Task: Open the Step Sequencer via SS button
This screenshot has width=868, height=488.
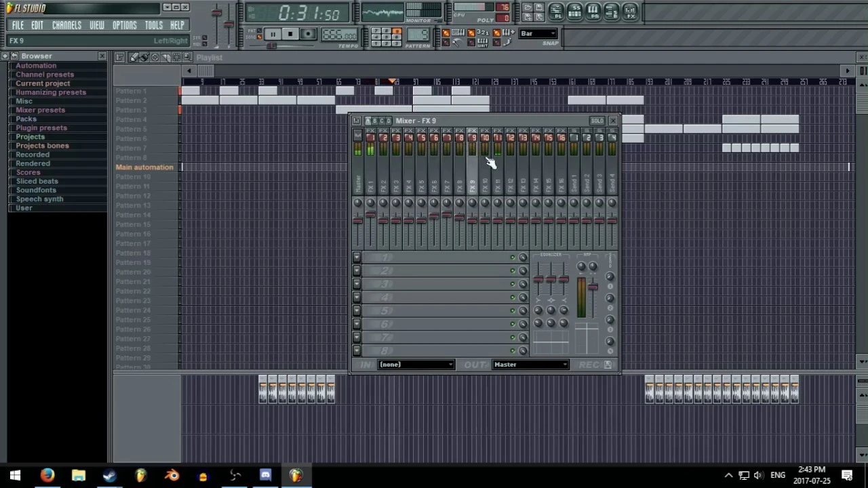Action: tap(575, 12)
